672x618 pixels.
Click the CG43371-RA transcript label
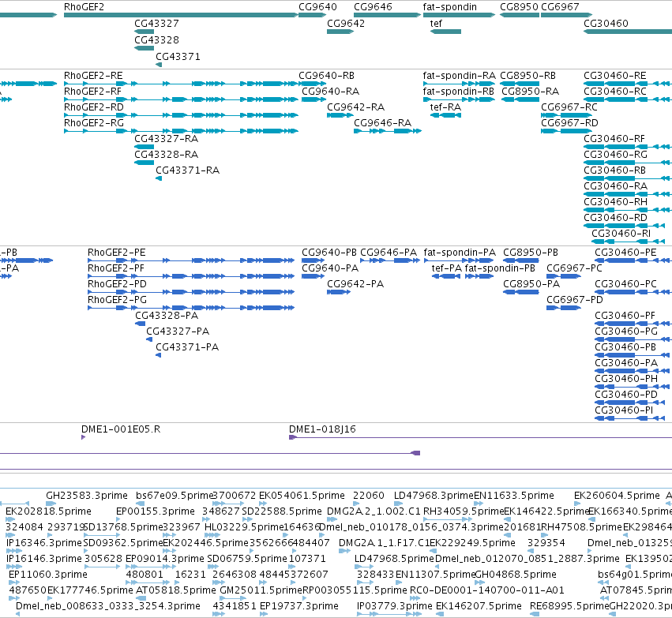pyautogui.click(x=187, y=170)
